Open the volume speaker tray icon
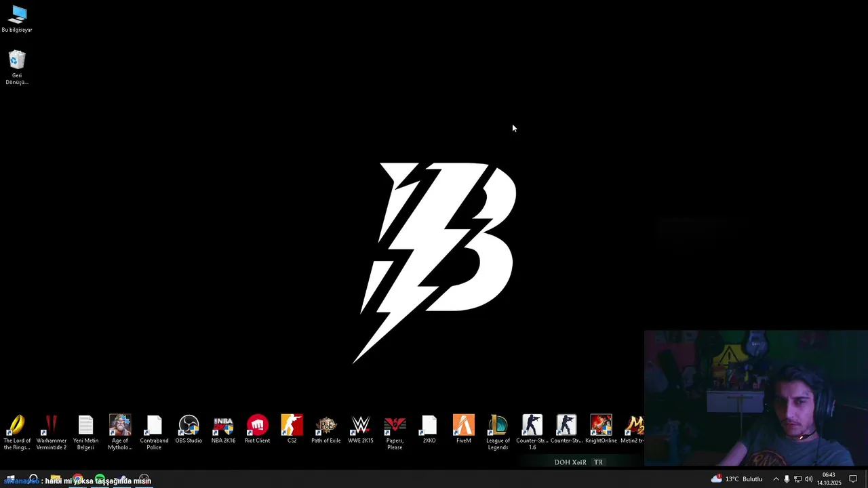The image size is (868, 488). 808,479
